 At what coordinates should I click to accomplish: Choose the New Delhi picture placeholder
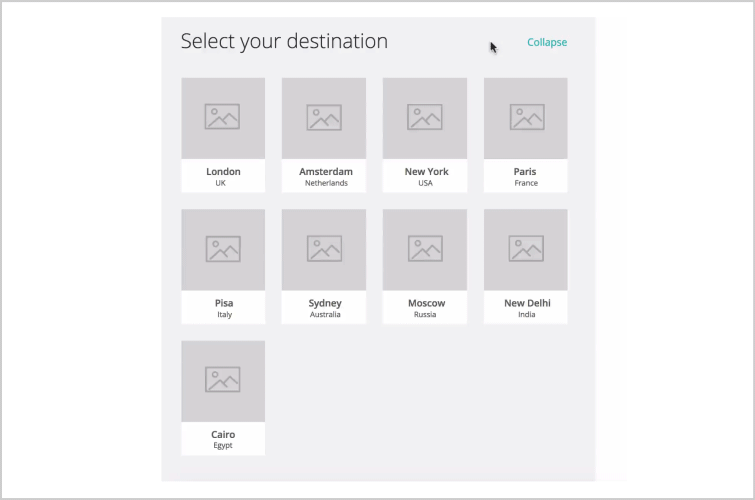point(526,250)
